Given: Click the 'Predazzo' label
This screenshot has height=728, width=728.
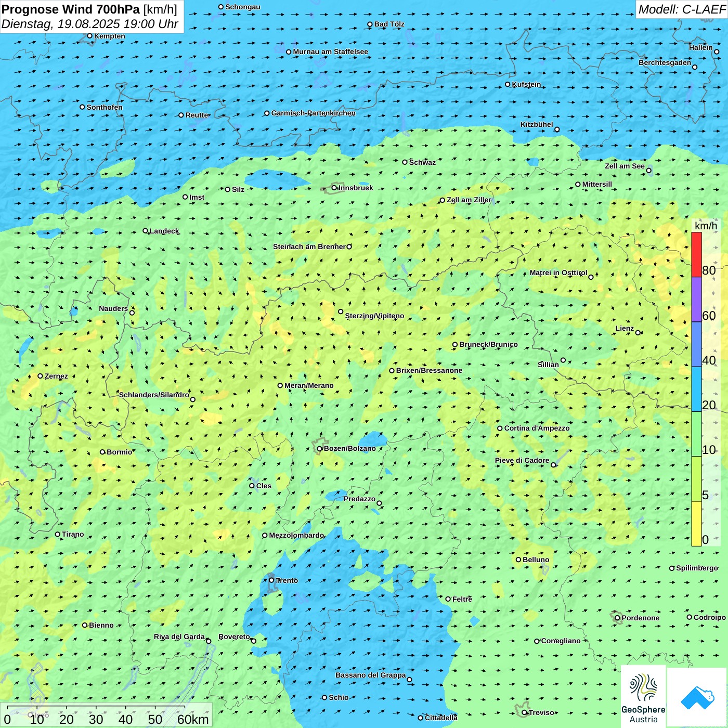Looking at the screenshot, I should 359,499.
